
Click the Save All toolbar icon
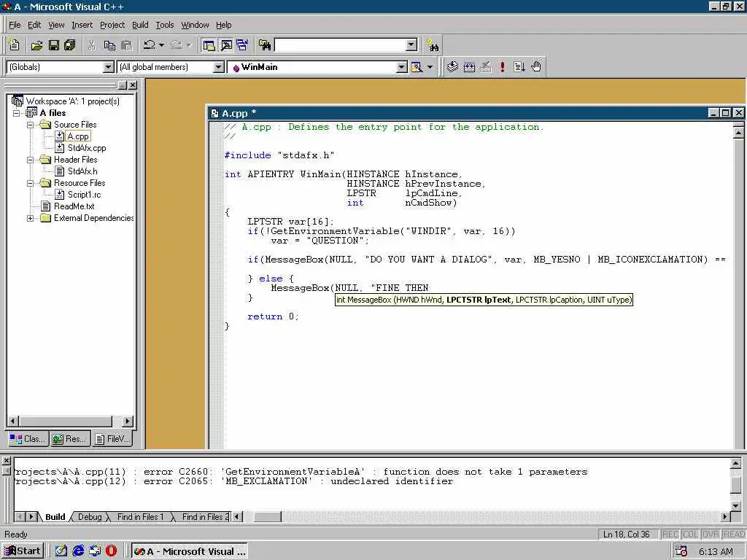click(70, 45)
